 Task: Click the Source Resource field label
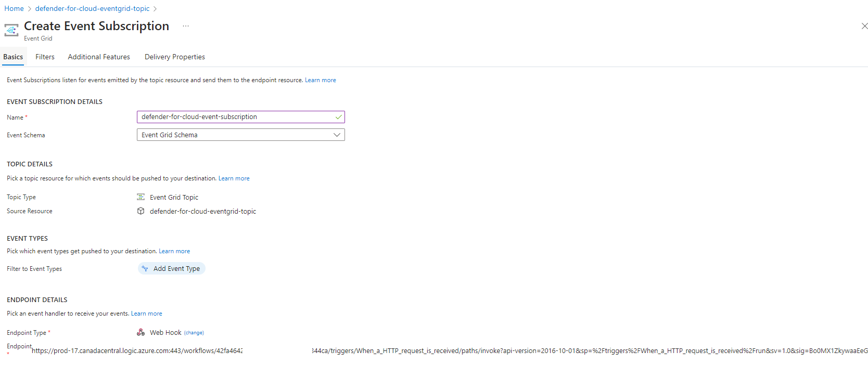pos(30,211)
